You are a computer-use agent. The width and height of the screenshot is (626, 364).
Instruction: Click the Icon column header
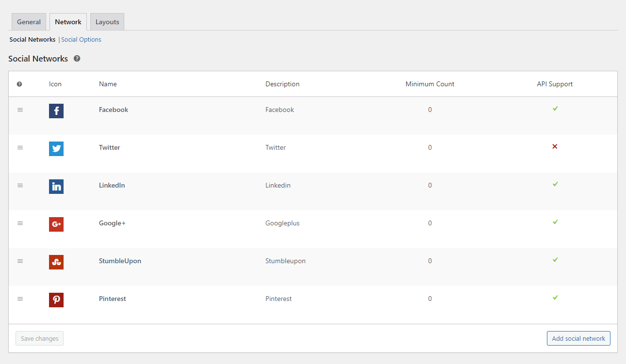coord(55,84)
